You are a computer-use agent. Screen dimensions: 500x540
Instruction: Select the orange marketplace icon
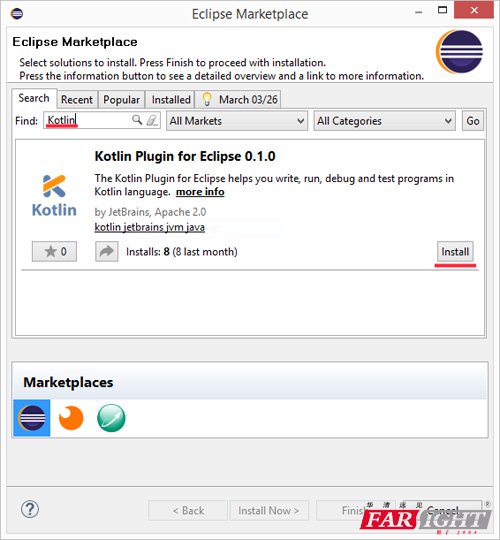tap(71, 418)
